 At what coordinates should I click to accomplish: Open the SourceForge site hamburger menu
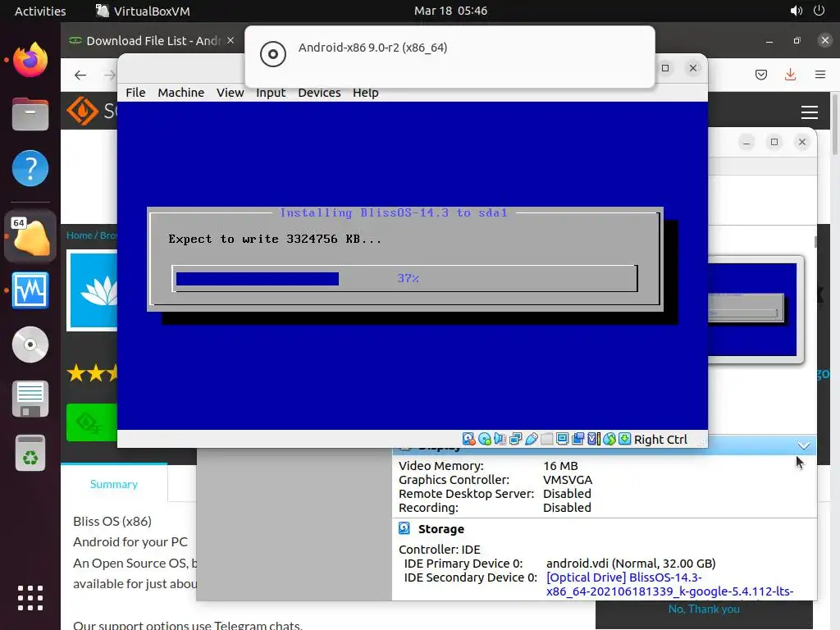coord(810,112)
